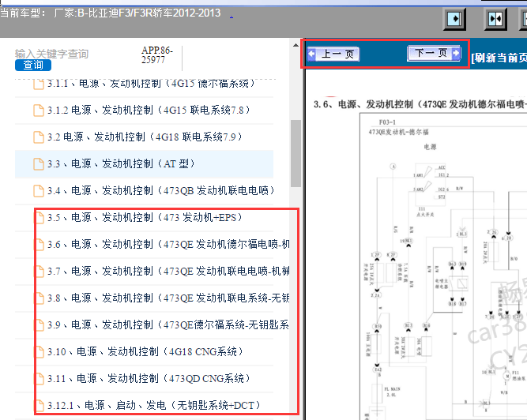Click document icon beside item 3.11
Viewport: 527px width, 420px height.
click(40, 379)
